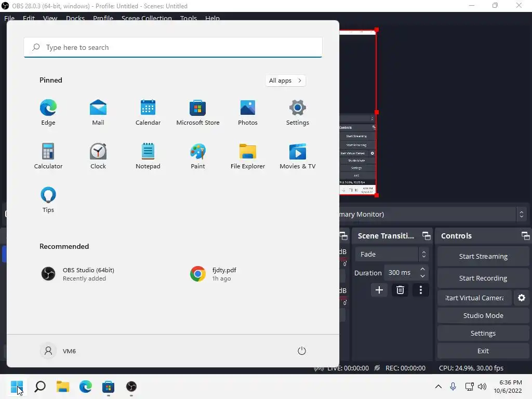
Task: Click Start Recording
Action: pos(483,278)
